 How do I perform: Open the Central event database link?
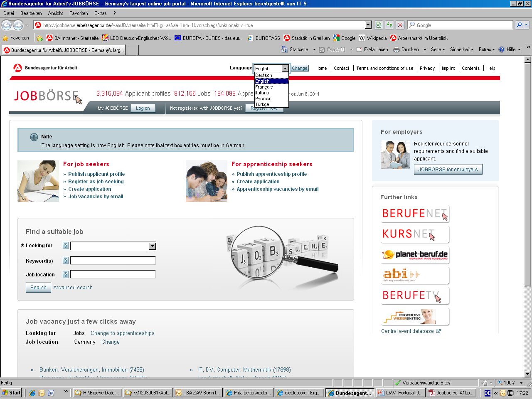click(411, 331)
